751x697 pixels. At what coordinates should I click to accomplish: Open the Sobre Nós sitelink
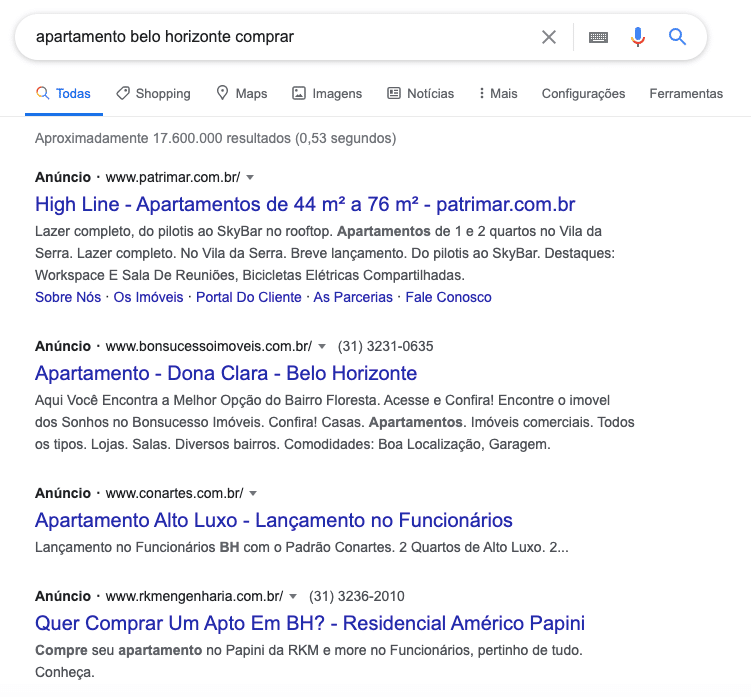pyautogui.click(x=68, y=297)
